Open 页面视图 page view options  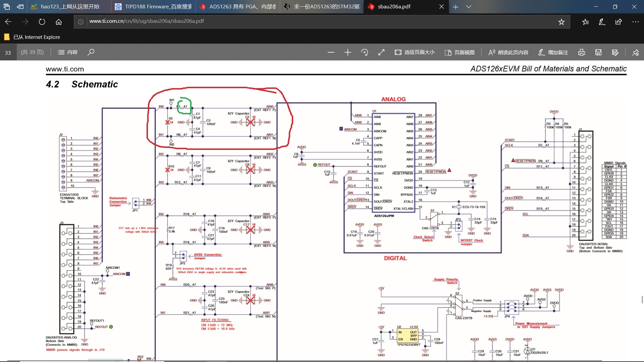[x=460, y=52]
